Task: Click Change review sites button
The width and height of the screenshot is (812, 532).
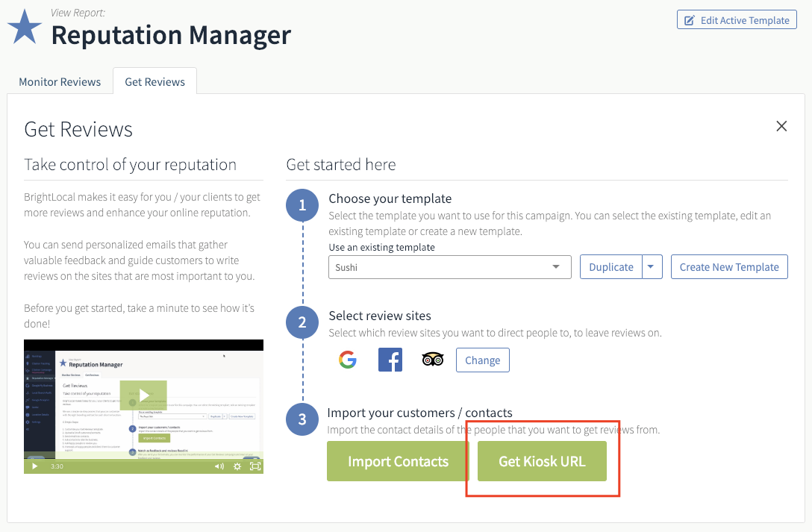Action: (483, 360)
